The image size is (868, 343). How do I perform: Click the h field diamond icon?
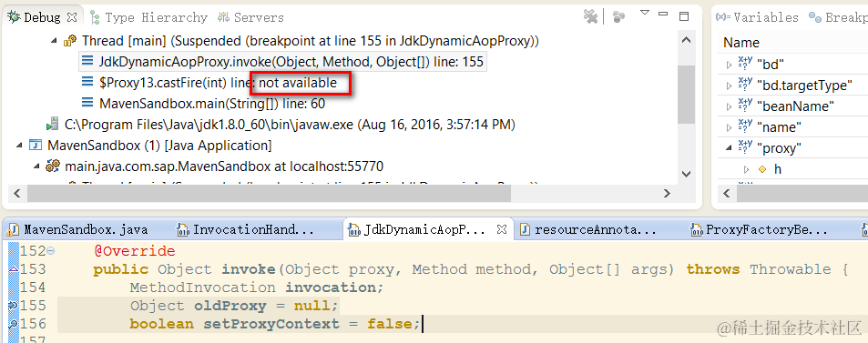[x=762, y=169]
